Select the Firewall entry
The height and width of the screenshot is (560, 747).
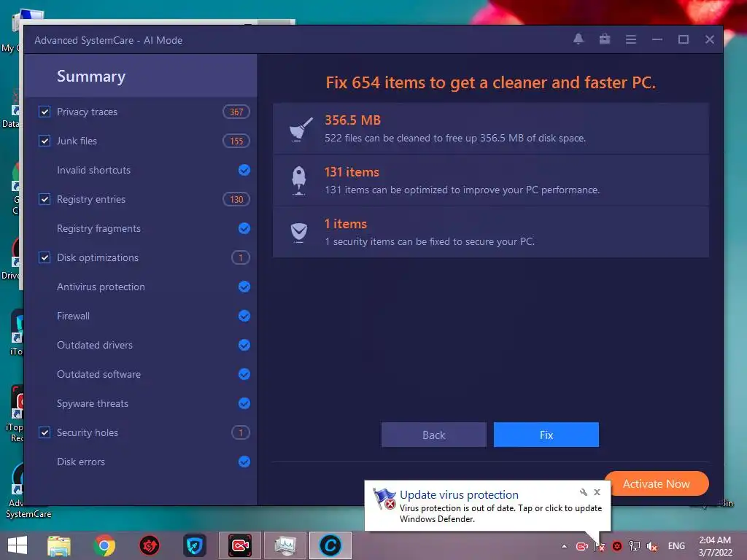[x=73, y=316]
